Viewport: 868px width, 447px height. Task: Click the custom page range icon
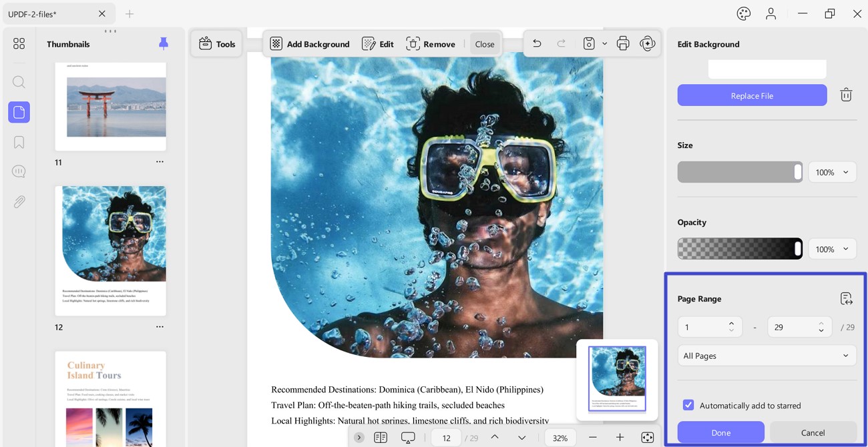846,298
